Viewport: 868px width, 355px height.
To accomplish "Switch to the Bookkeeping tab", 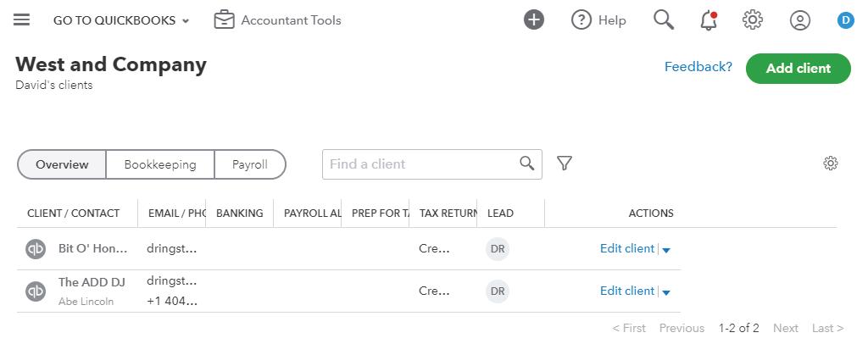I will pyautogui.click(x=160, y=164).
